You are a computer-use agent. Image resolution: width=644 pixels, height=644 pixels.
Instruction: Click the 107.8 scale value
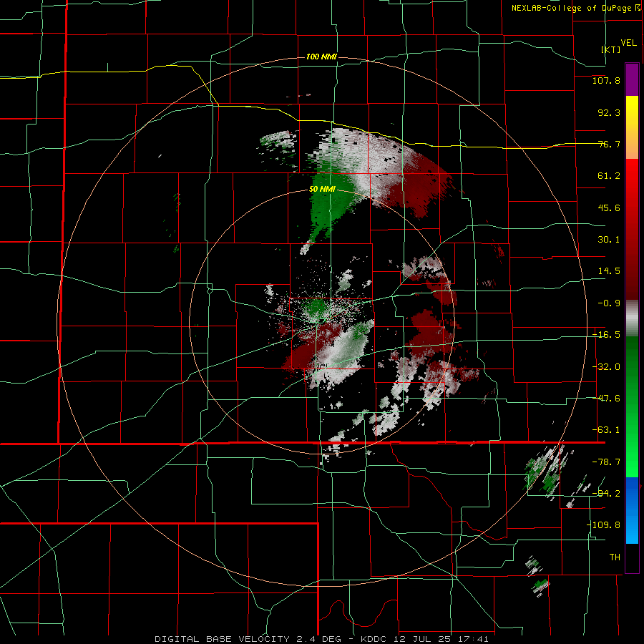pyautogui.click(x=606, y=80)
